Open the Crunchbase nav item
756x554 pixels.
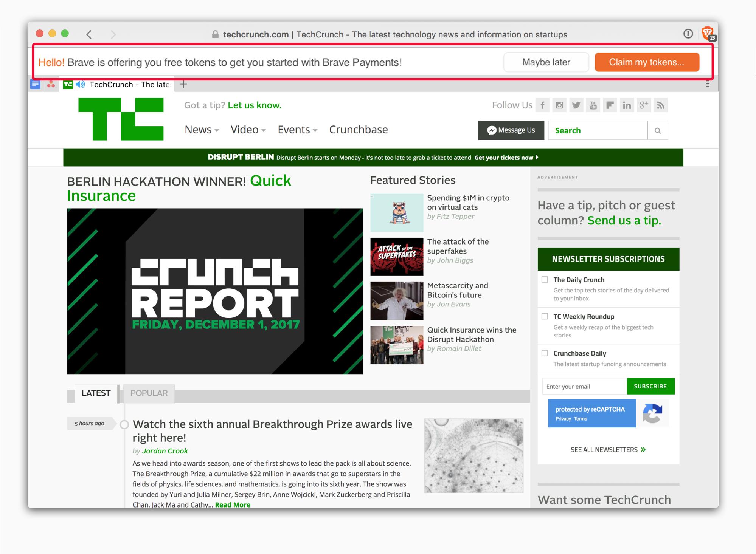[359, 130]
